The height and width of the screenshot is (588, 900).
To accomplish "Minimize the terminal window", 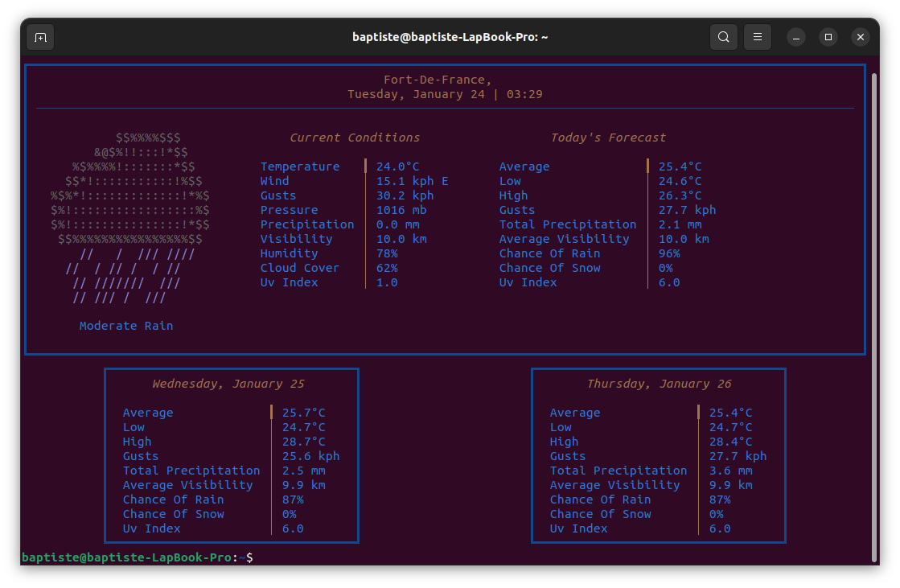I will click(x=795, y=37).
